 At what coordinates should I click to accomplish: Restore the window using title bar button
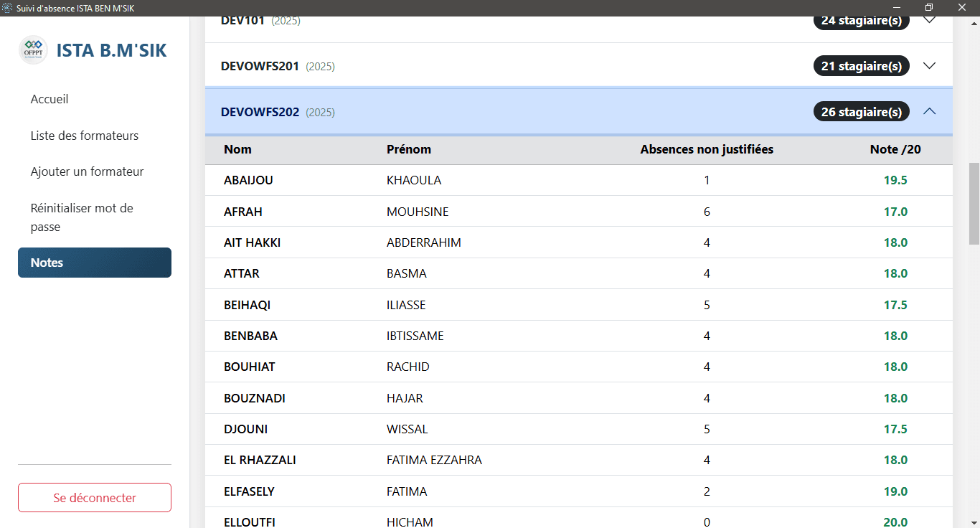point(929,8)
